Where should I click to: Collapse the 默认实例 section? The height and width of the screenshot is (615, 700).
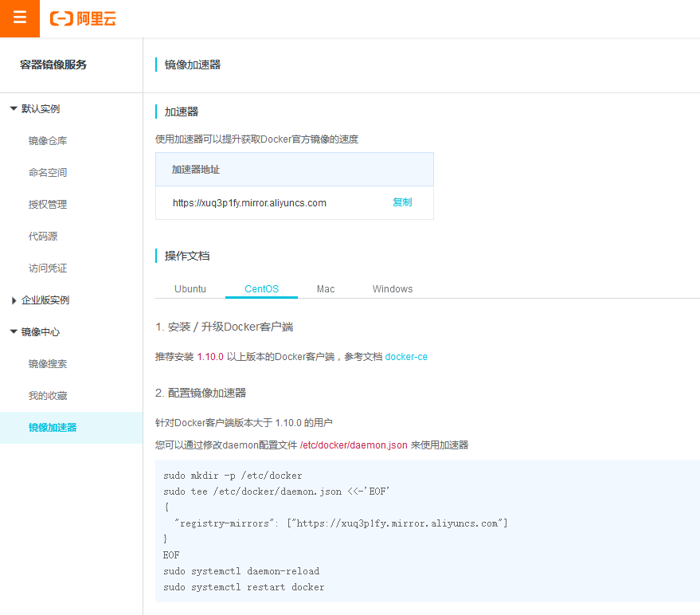coord(35,108)
